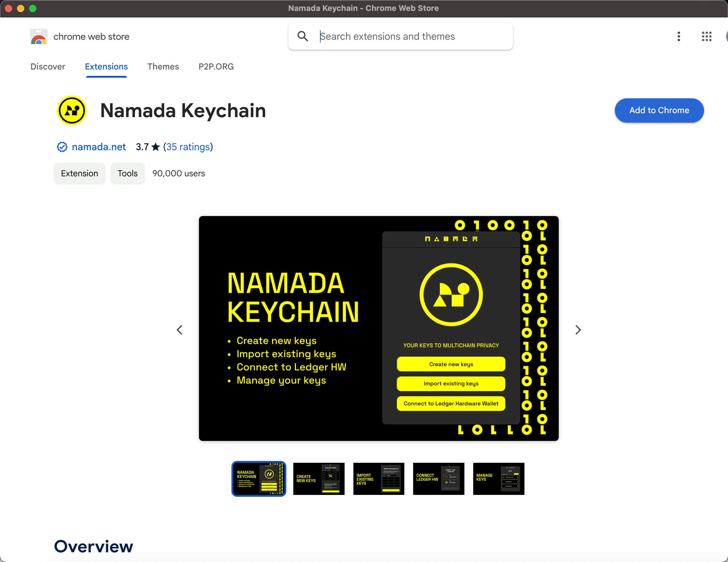Click the 3.7 rating value
728x562 pixels.
click(142, 147)
